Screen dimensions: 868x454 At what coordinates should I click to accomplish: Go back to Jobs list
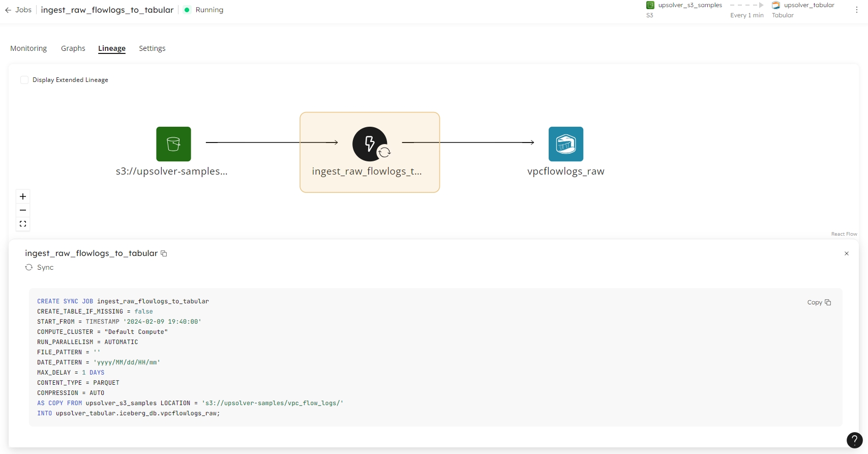(x=18, y=10)
